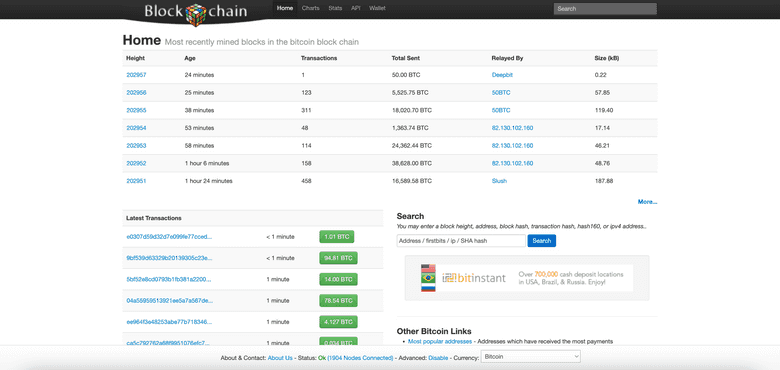Open transaction starting with 5bf52e8c
This screenshot has width=780, height=370.
click(169, 279)
